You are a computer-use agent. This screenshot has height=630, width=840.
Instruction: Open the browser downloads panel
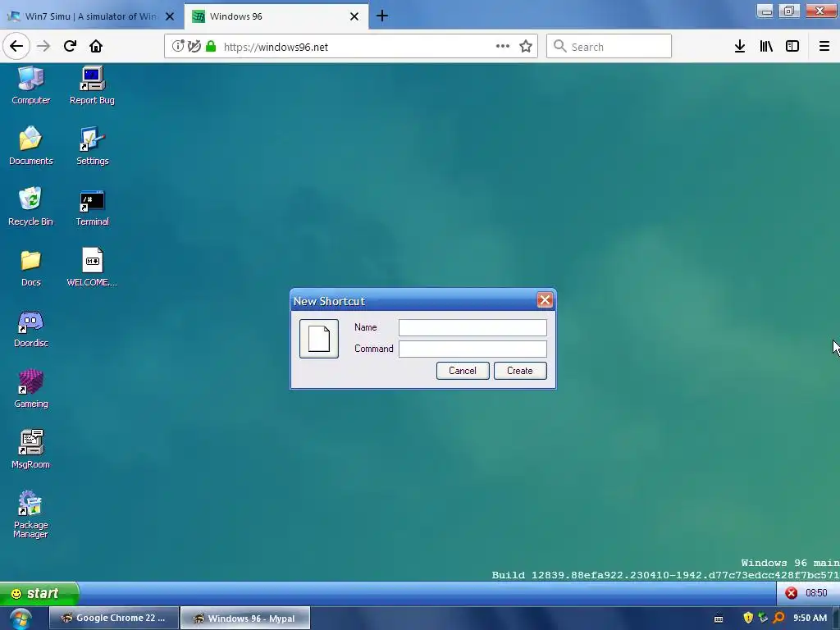pos(740,46)
